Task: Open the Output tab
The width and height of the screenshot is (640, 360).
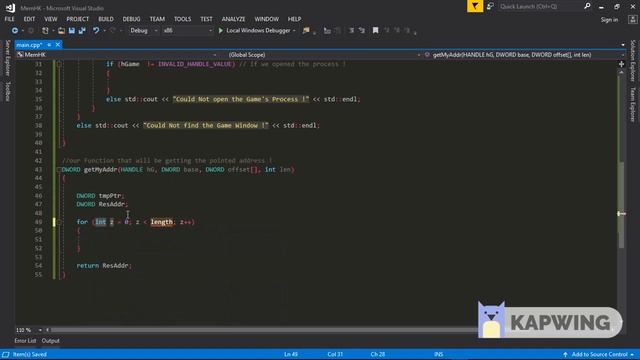Action: [x=51, y=341]
